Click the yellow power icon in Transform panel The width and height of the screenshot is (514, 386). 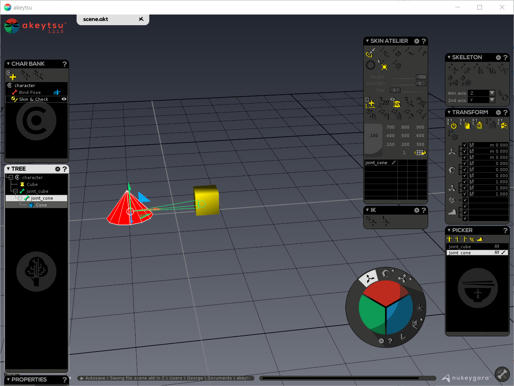(454, 126)
